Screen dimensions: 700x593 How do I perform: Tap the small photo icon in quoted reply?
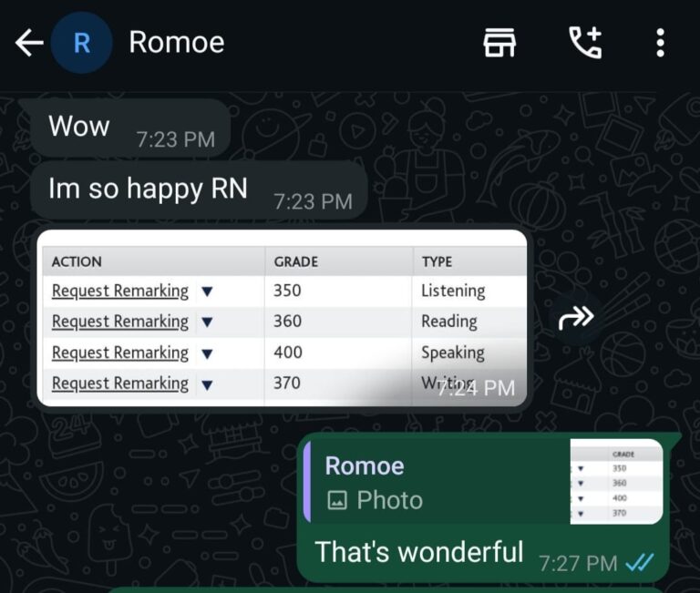[337, 500]
